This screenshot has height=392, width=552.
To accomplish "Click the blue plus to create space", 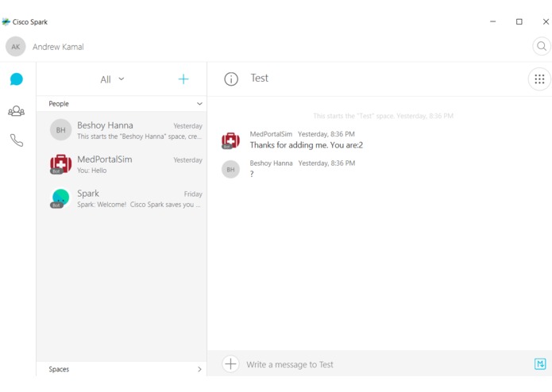I will tap(183, 79).
